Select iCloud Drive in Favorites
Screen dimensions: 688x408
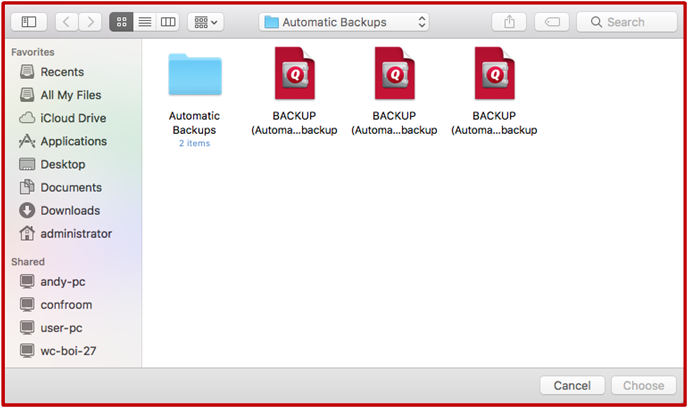pos(72,118)
